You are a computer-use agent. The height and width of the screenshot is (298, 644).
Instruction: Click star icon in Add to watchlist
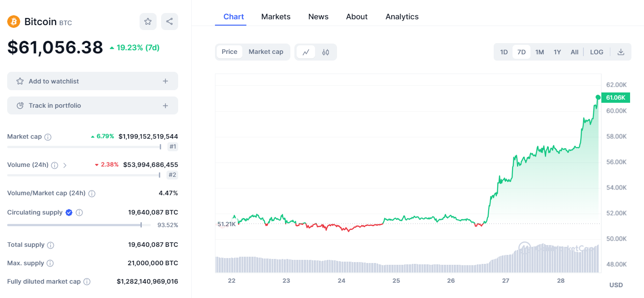[x=20, y=81]
